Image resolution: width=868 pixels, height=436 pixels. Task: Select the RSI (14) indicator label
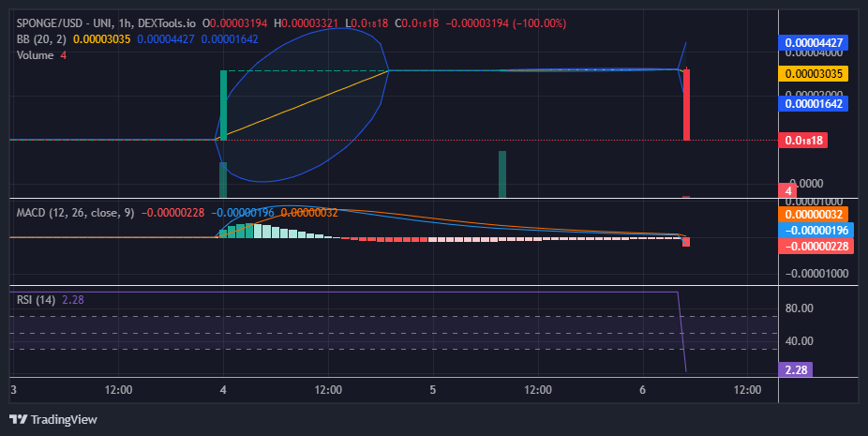tap(36, 300)
